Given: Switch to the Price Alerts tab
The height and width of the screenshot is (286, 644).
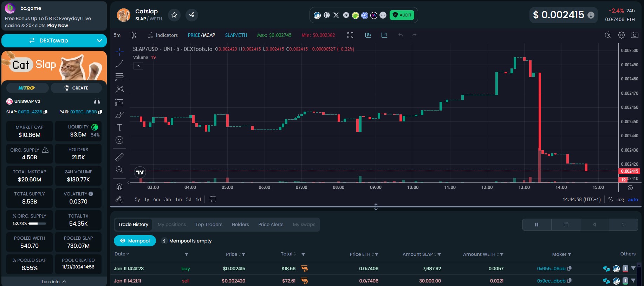Looking at the screenshot, I should pyautogui.click(x=271, y=225).
